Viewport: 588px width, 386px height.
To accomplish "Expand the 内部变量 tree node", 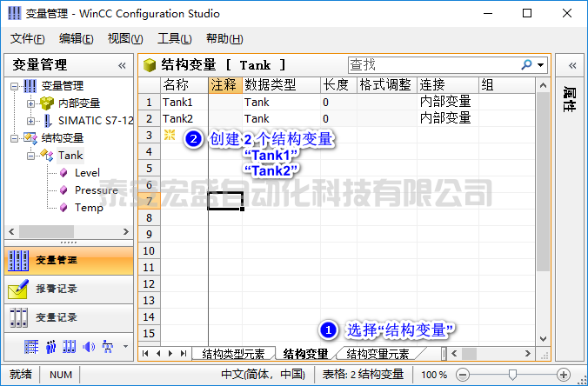I will coord(30,103).
